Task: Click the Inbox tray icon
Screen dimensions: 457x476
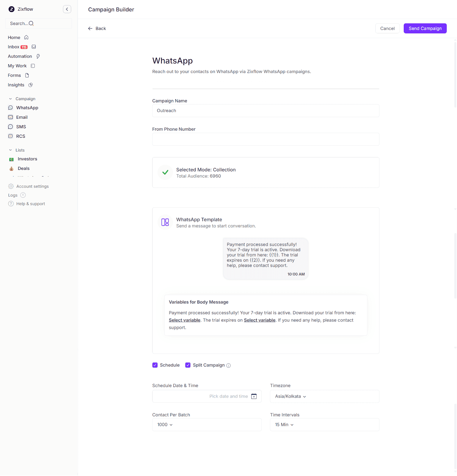Action: click(34, 47)
